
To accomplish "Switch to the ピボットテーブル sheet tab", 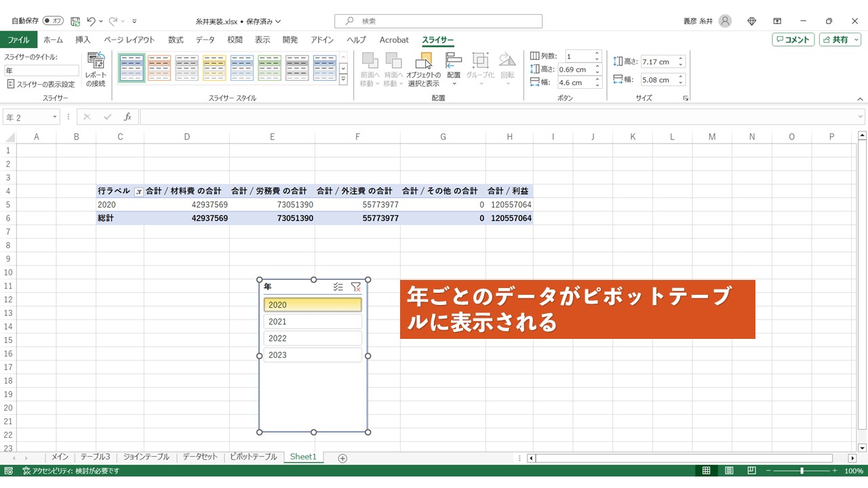I will point(253,457).
